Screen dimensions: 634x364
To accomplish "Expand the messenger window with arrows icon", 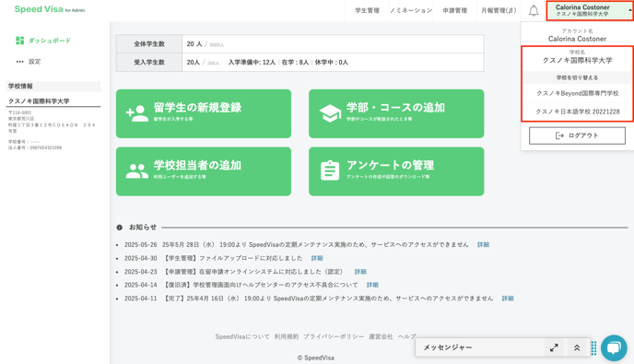I will 554,347.
